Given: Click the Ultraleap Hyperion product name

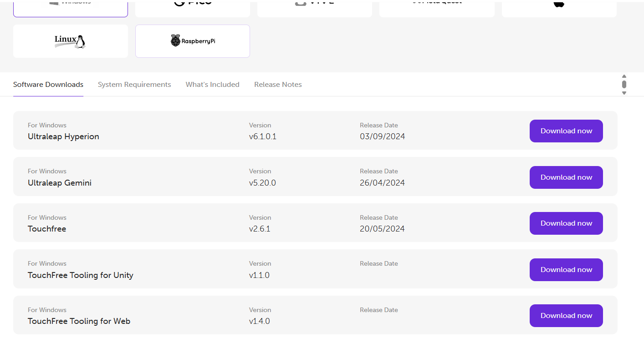Looking at the screenshot, I should [x=63, y=136].
